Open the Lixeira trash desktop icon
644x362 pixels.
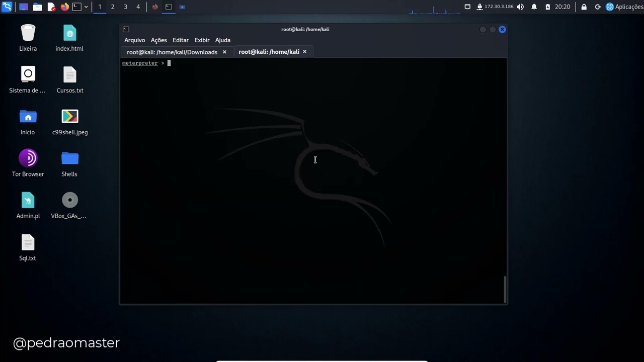tap(28, 38)
